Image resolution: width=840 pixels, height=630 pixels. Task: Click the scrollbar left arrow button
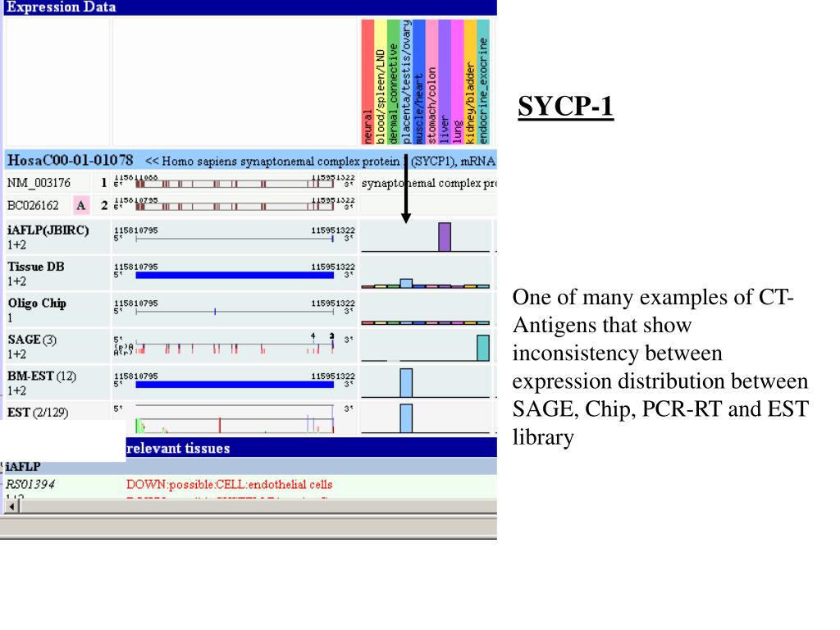tap(11, 506)
